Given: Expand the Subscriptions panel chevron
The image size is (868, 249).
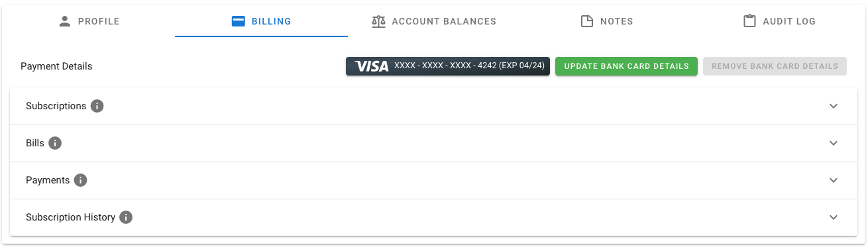Looking at the screenshot, I should pyautogui.click(x=834, y=106).
